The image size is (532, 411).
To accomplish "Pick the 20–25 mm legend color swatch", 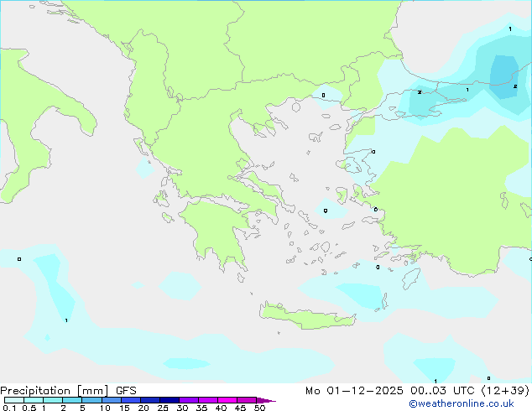I will (x=150, y=400).
